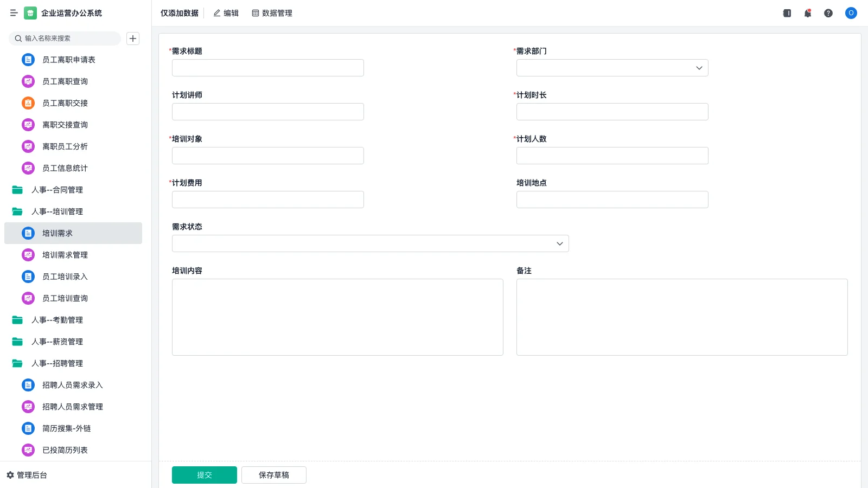Open the help question mark icon
The height and width of the screenshot is (488, 868).
(828, 13)
